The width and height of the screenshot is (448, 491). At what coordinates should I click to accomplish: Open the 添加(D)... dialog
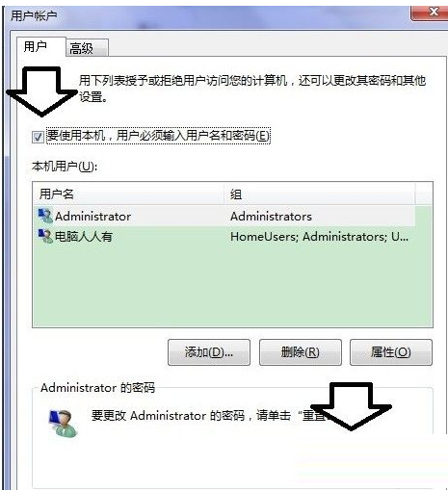point(209,352)
